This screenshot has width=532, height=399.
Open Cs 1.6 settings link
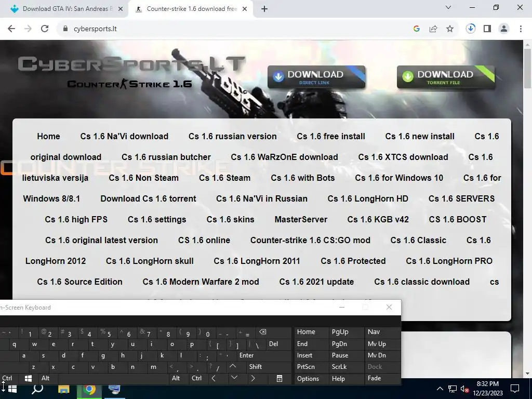(157, 220)
